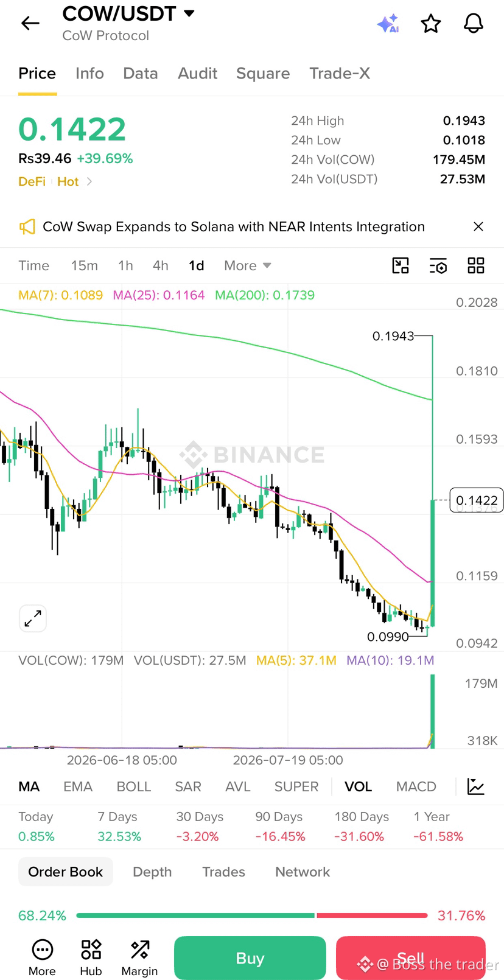Image resolution: width=504 pixels, height=980 pixels.
Task: Tap the MA(7) legend value
Action: tap(61, 295)
